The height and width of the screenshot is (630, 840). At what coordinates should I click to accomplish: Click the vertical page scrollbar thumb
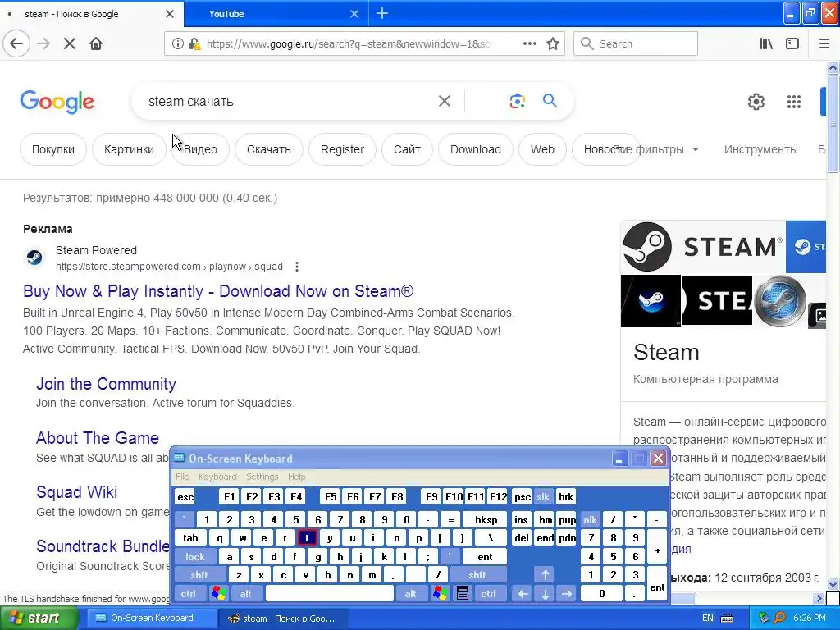[833, 123]
